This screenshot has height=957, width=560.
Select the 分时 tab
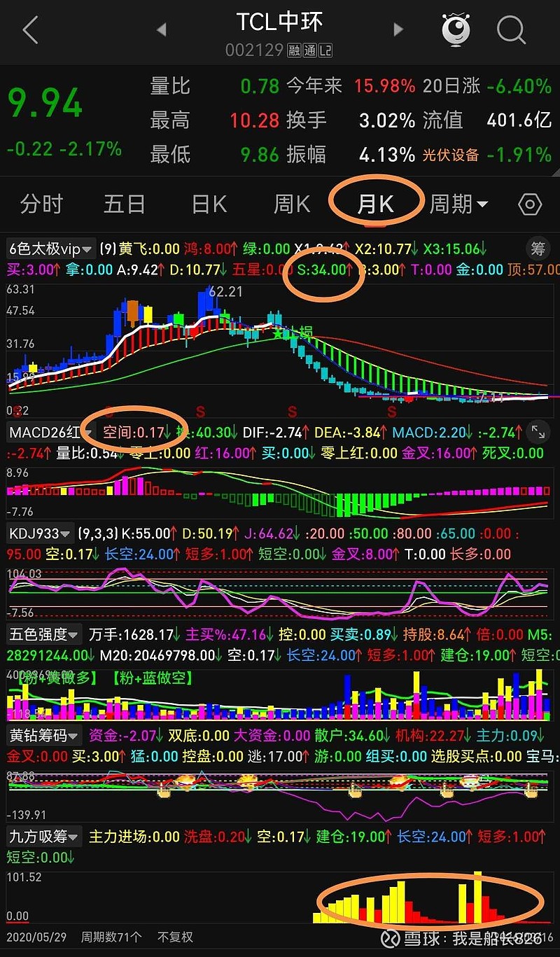(40, 203)
